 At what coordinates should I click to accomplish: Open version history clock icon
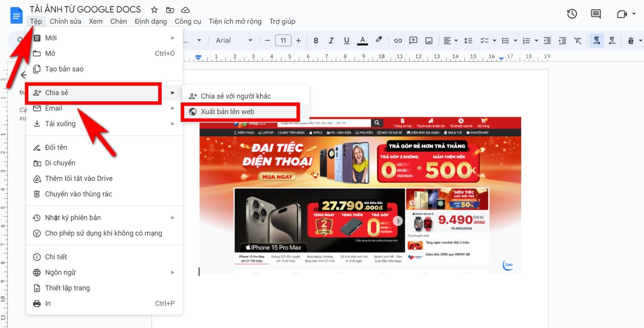pos(572,14)
